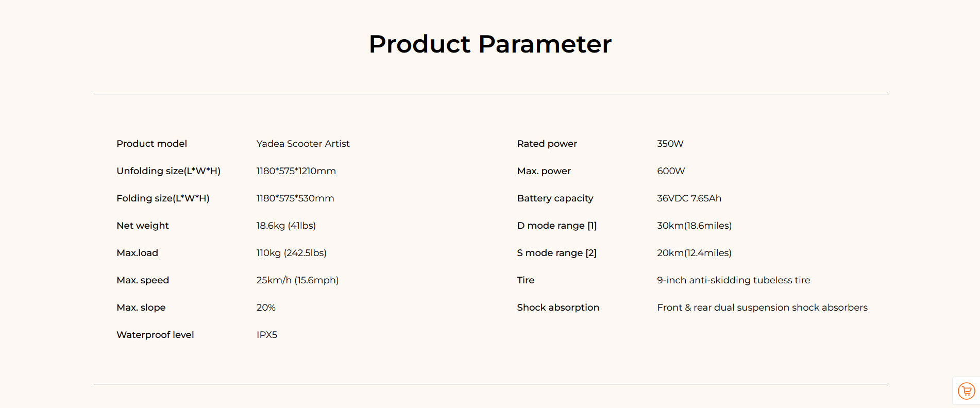This screenshot has height=408, width=980.
Task: Open the floating shopping cart icon
Action: (966, 391)
